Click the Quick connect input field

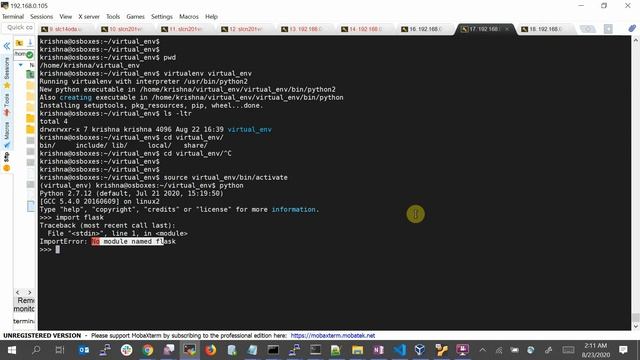tap(19, 27)
